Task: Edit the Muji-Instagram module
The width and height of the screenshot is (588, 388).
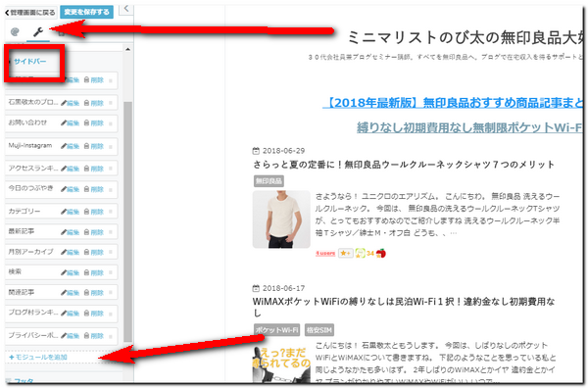Action: (71, 146)
